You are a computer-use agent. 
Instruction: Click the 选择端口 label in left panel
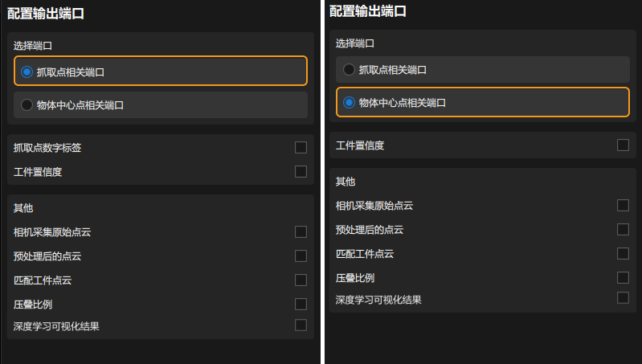pos(33,46)
